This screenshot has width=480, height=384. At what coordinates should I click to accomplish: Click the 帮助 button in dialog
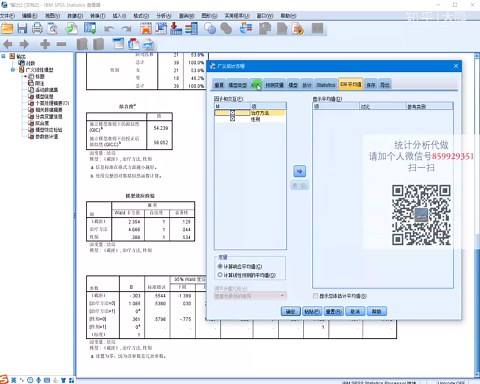click(377, 311)
